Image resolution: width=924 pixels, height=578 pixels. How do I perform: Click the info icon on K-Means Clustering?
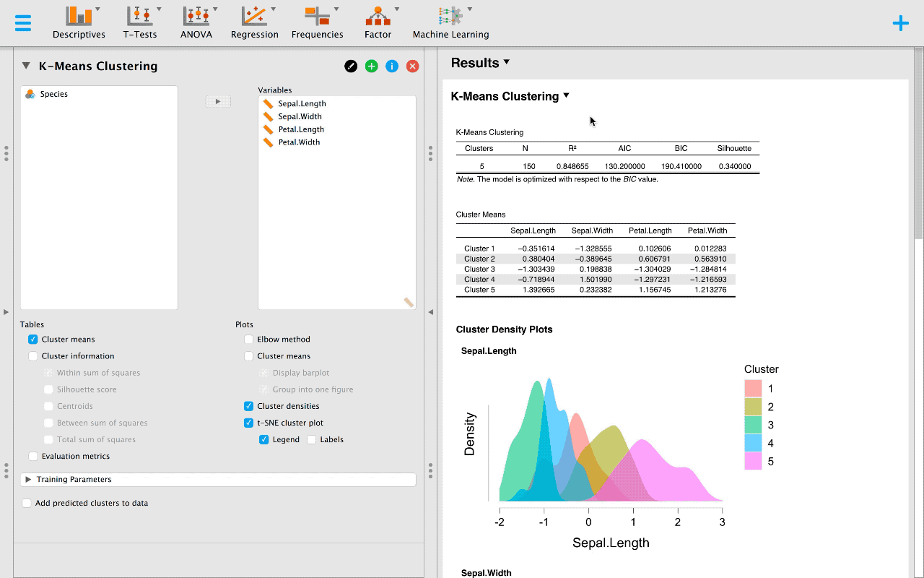(x=392, y=66)
